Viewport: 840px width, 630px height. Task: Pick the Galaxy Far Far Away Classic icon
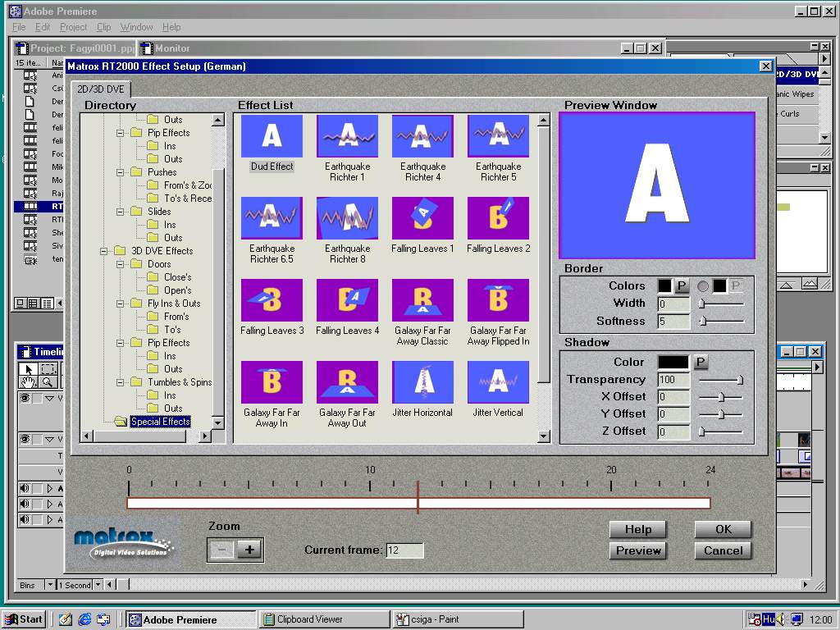422,300
